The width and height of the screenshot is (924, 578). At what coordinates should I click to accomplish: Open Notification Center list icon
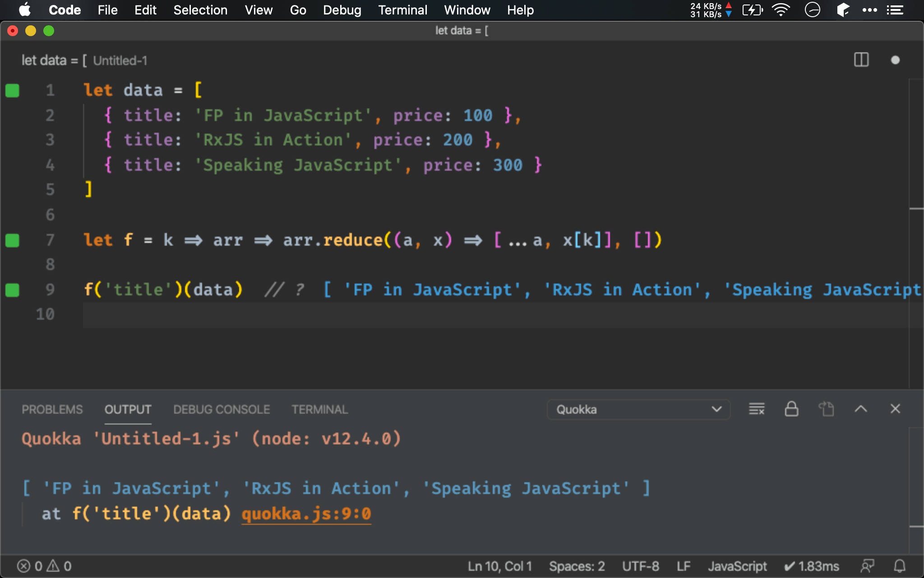tap(895, 10)
